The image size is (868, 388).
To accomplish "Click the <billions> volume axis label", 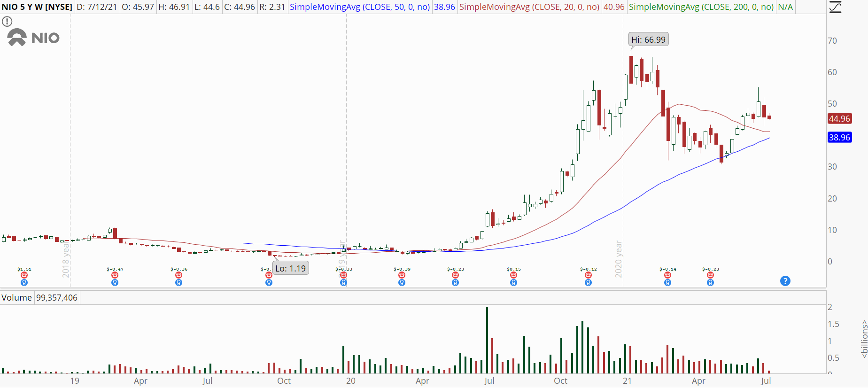I will [864, 339].
